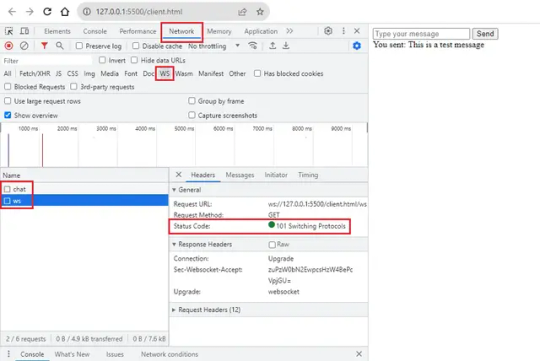Enable Disable cache checkbox
Image resolution: width=540 pixels, height=361 pixels.
click(x=136, y=45)
